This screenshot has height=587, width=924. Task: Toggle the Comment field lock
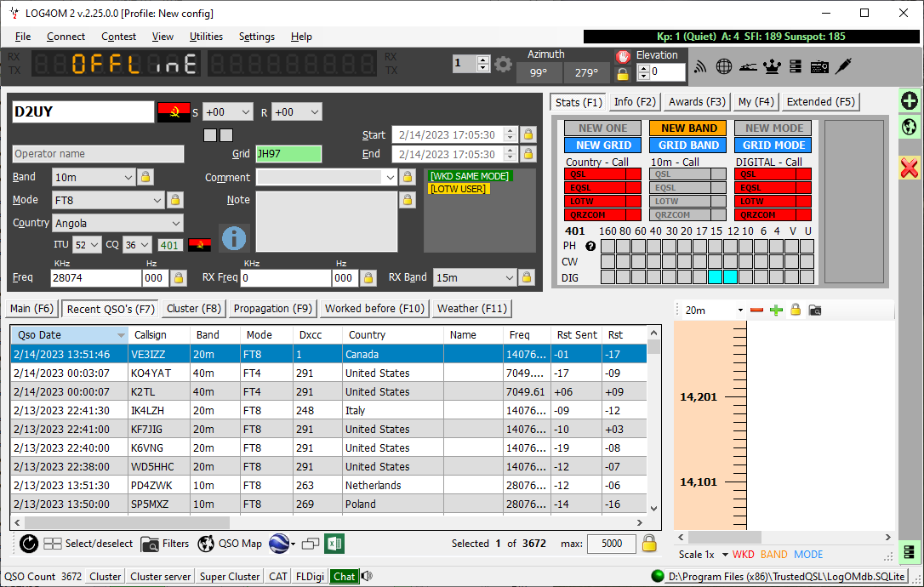(x=408, y=177)
